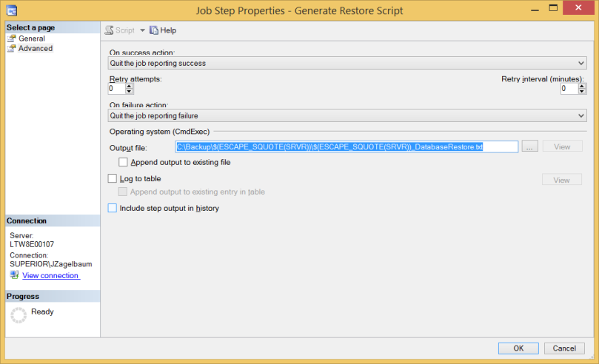Open the On success action dropdown
The image size is (599, 364).
pos(347,63)
